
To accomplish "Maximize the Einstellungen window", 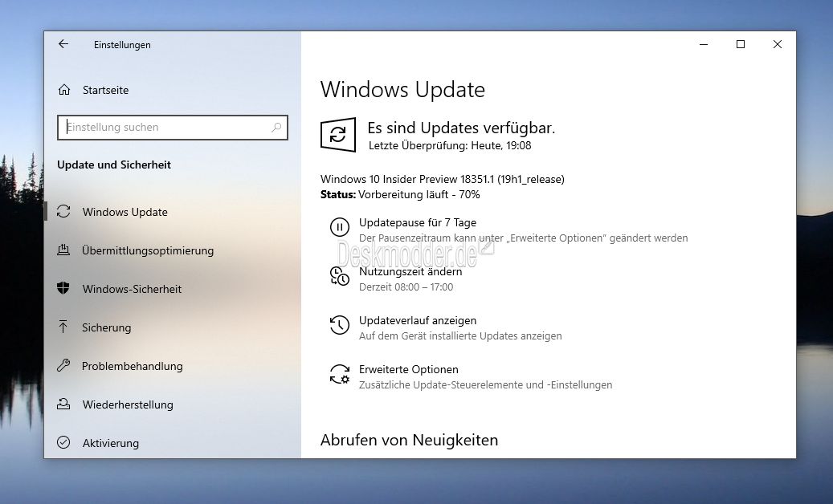I will pyautogui.click(x=741, y=45).
